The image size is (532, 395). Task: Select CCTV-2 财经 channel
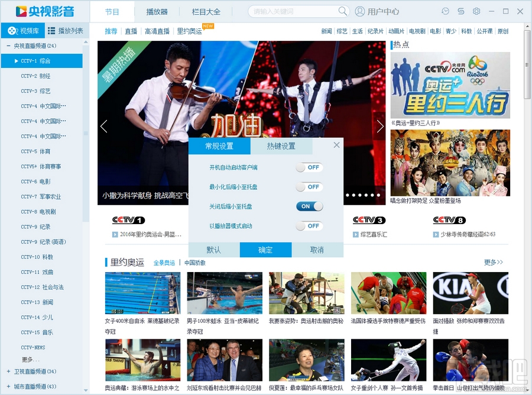click(35, 76)
